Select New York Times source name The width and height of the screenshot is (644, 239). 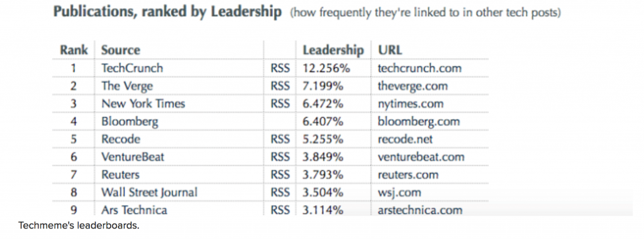click(x=143, y=104)
